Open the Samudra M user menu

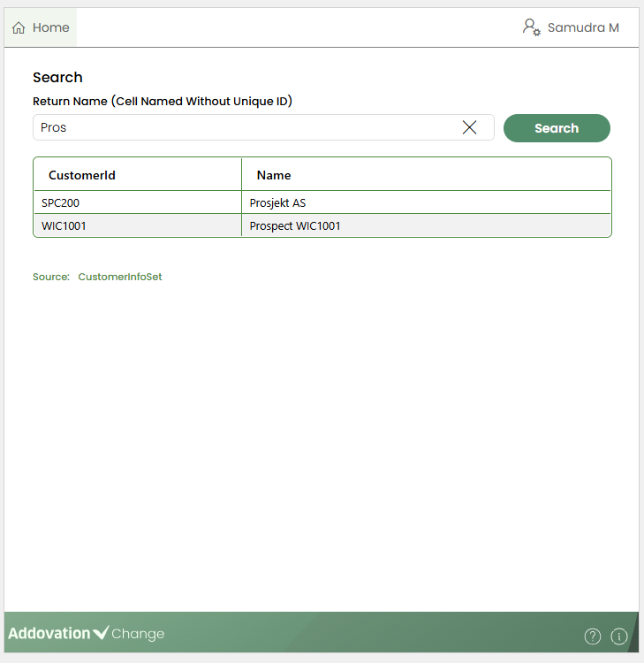[583, 27]
